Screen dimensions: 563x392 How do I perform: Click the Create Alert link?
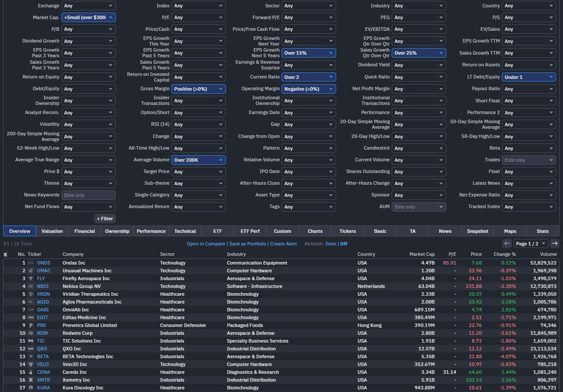tap(283, 244)
